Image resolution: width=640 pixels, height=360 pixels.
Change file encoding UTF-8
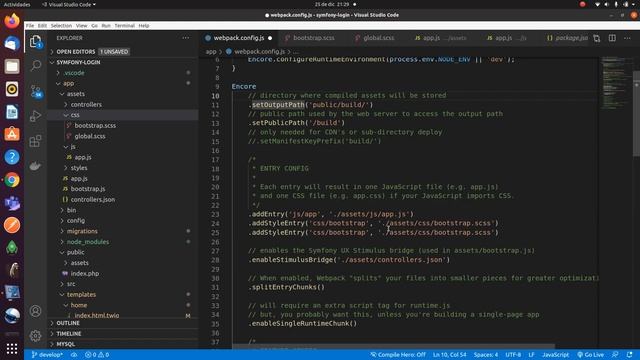tap(513, 355)
